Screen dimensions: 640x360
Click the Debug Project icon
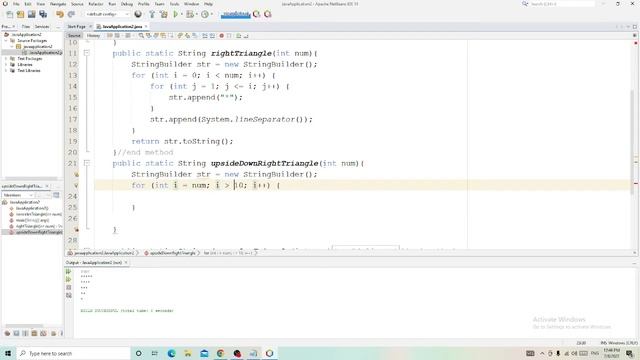pos(190,14)
